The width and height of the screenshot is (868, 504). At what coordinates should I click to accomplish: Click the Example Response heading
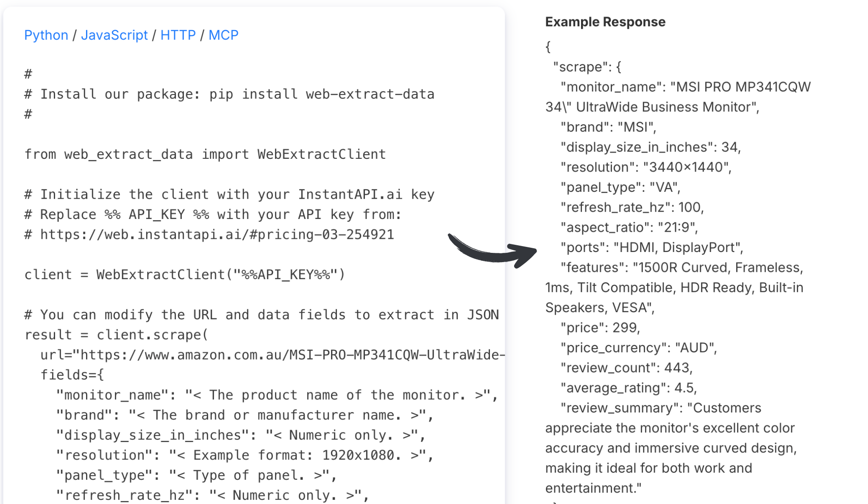click(605, 22)
